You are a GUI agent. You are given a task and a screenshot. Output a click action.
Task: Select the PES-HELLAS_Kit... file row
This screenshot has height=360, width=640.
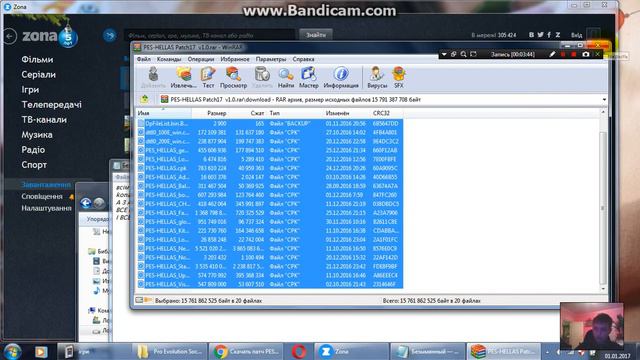[x=270, y=231]
